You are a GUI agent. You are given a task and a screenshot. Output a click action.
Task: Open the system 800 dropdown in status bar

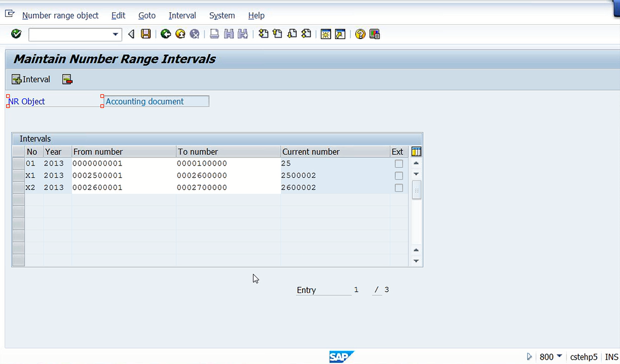[559, 356]
